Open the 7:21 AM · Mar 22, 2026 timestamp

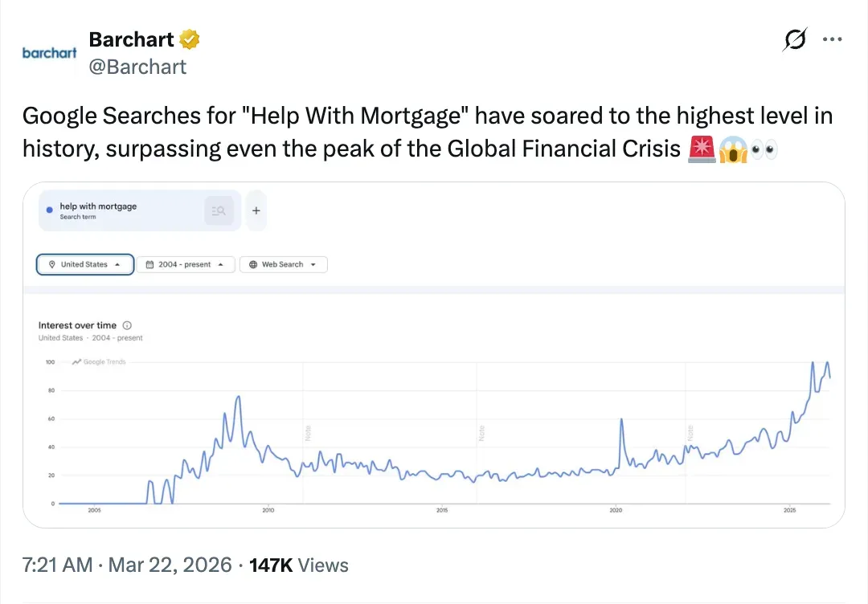pos(127,565)
